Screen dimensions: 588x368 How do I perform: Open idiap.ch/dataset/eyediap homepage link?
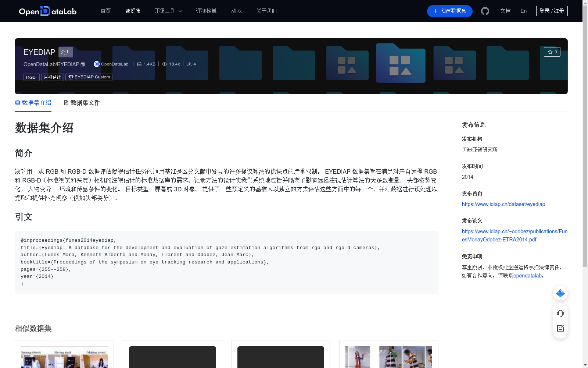(x=503, y=204)
